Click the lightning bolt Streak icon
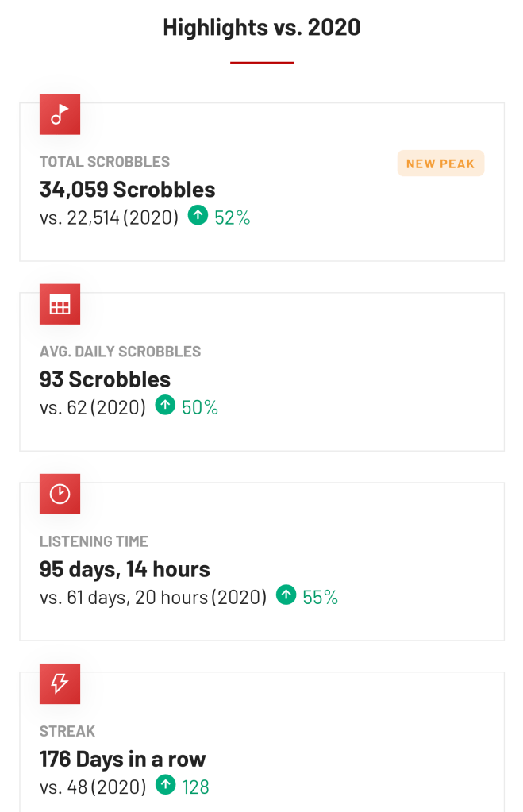 (60, 683)
